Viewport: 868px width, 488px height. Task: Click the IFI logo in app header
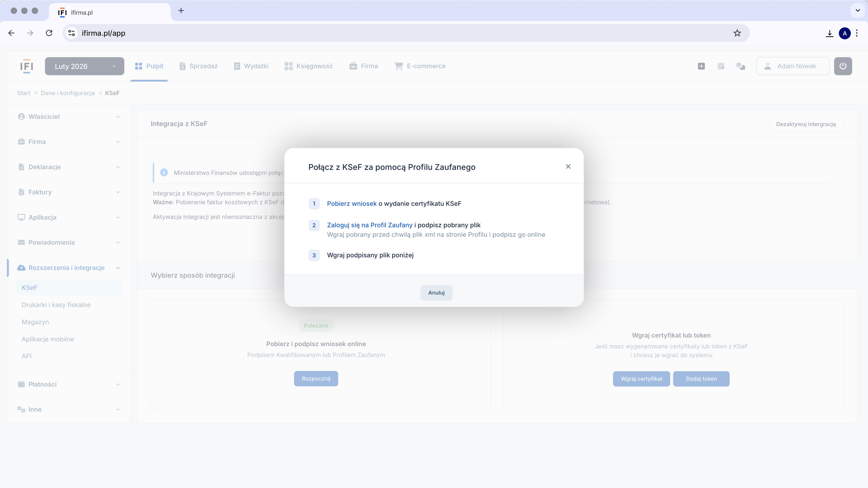(27, 66)
